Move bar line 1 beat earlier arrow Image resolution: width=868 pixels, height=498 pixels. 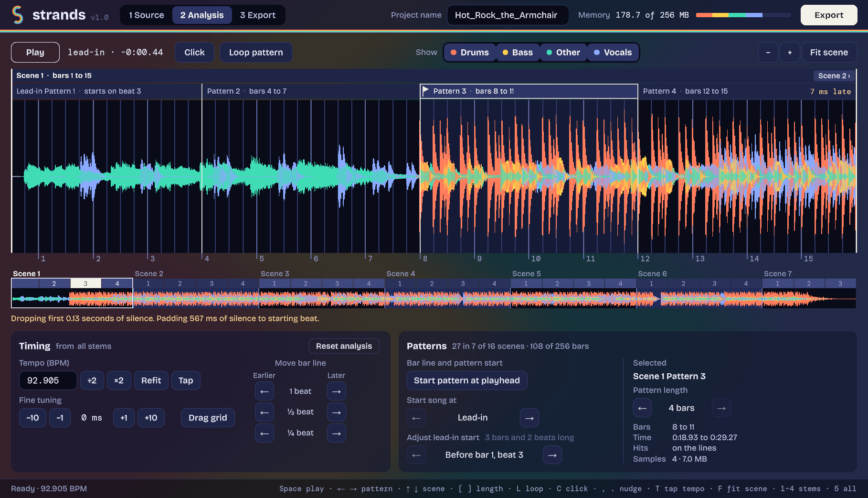pyautogui.click(x=264, y=391)
